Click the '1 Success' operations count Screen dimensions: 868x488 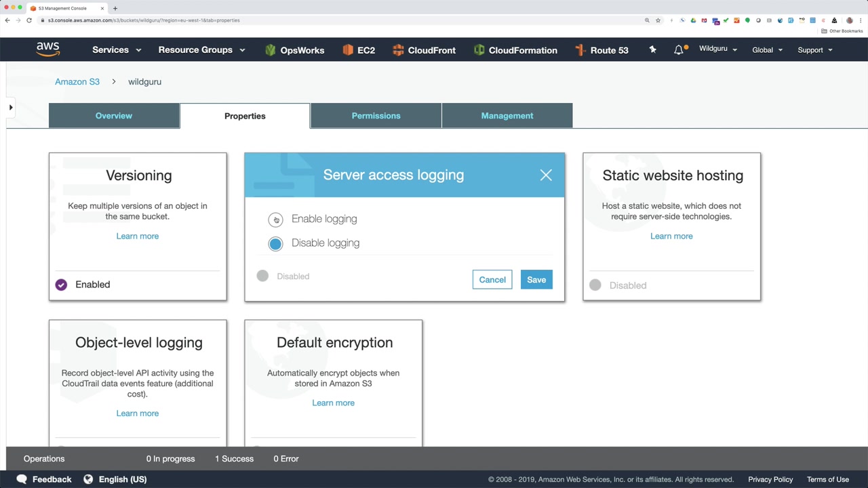click(x=234, y=459)
